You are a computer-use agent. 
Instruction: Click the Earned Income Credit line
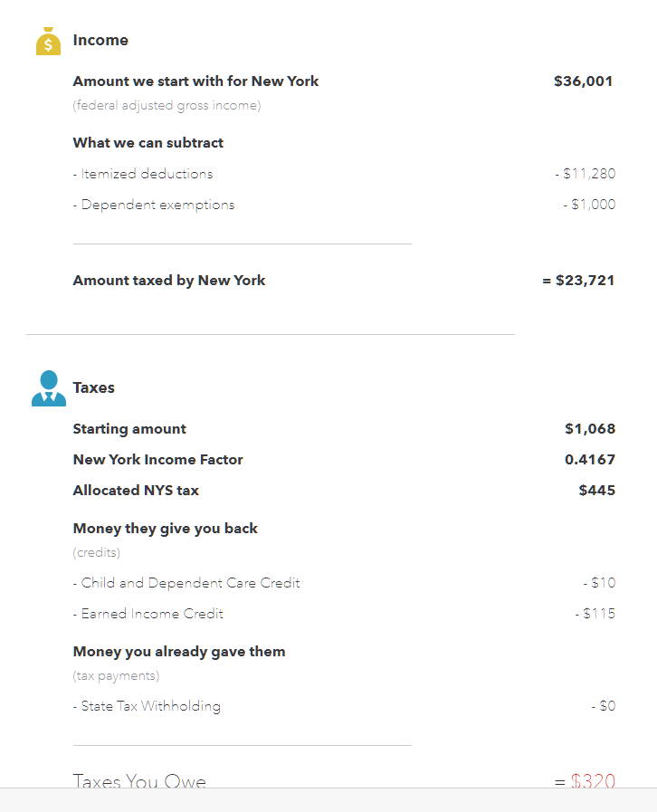[148, 614]
